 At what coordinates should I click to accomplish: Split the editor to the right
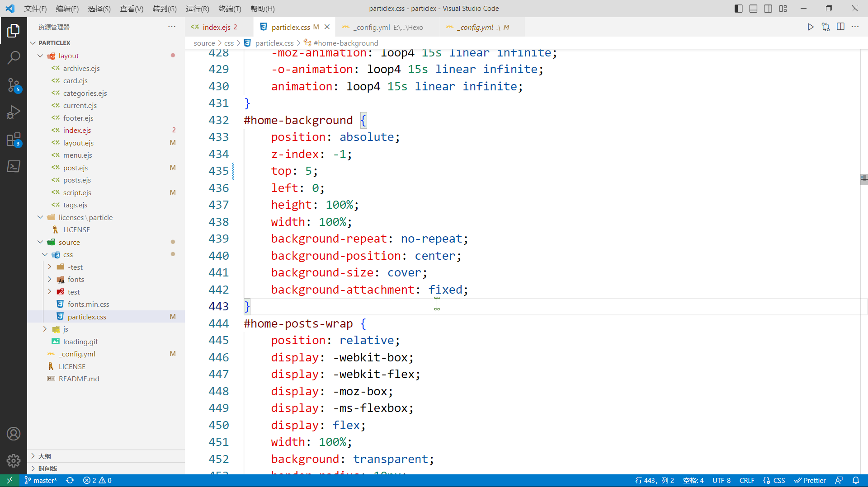[840, 27]
